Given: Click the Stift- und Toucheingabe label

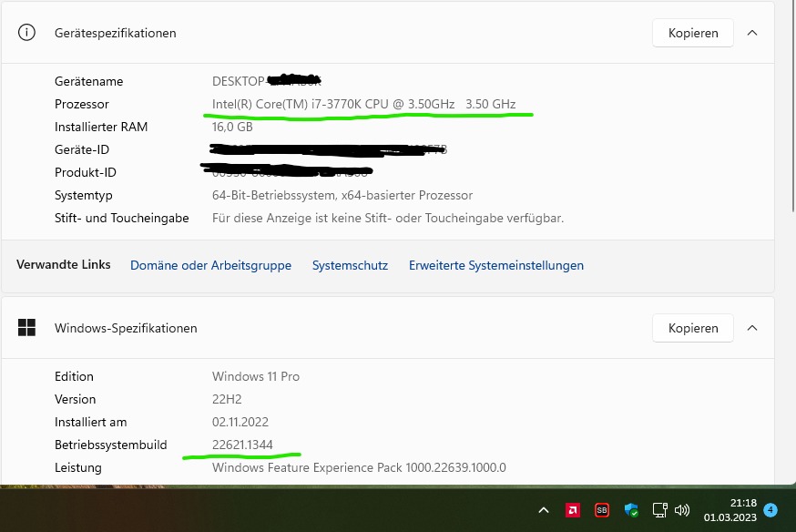Looking at the screenshot, I should point(122,219).
